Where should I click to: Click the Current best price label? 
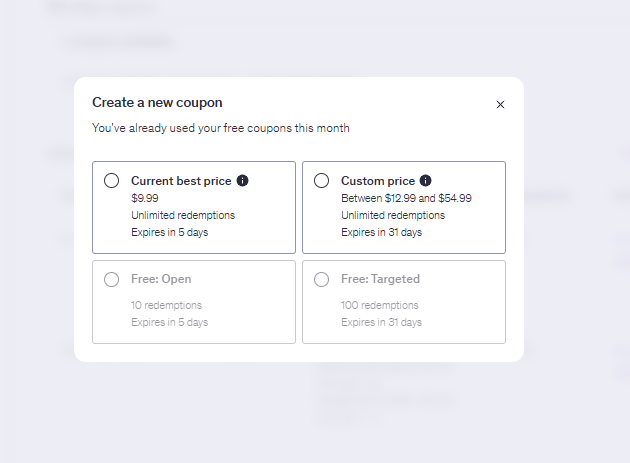181,181
